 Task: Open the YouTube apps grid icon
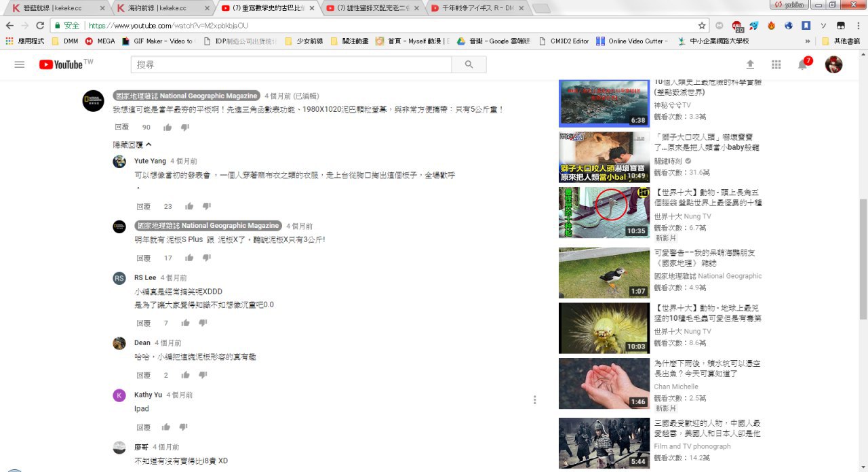776,64
